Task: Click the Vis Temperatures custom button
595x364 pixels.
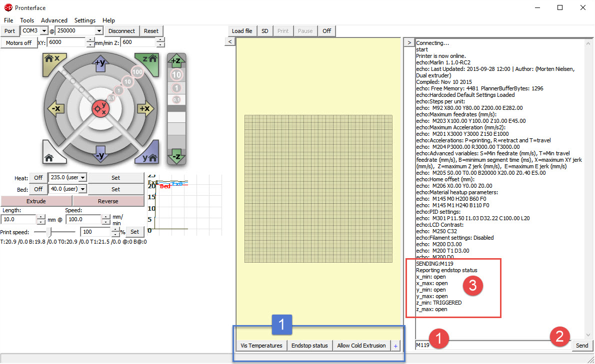Action: click(x=261, y=346)
